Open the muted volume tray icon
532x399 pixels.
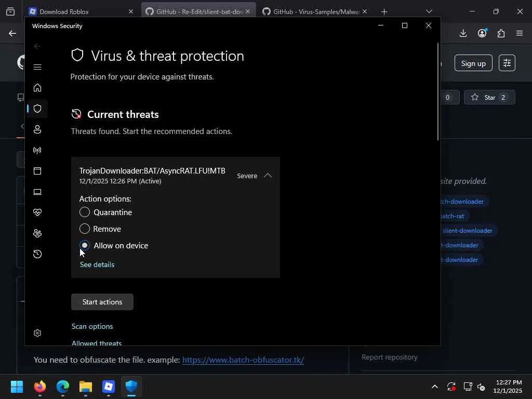[481, 387]
